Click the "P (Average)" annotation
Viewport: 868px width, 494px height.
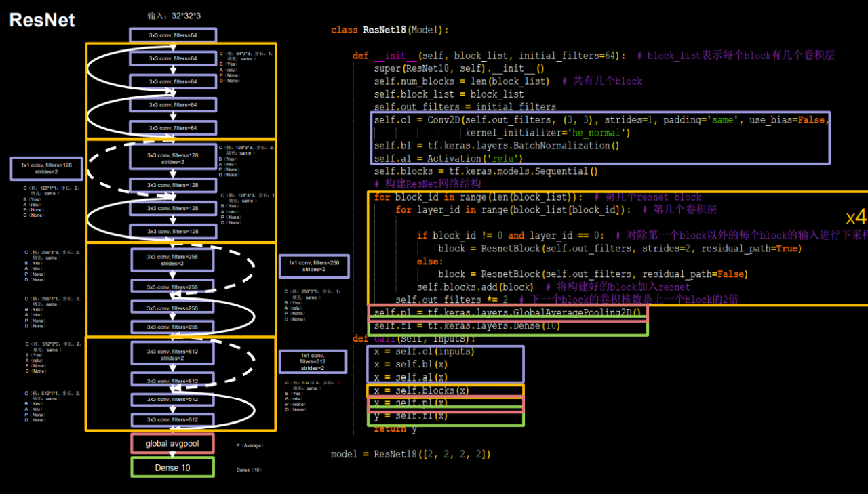[x=250, y=445]
